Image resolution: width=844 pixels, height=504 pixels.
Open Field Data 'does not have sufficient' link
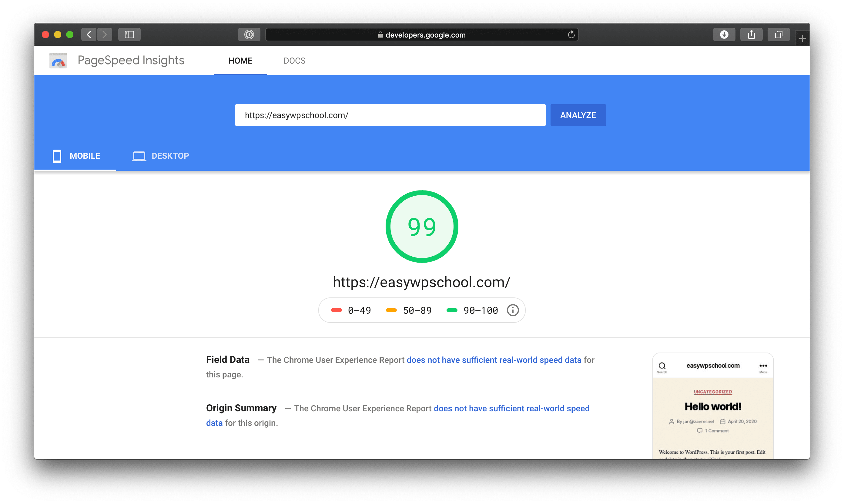494,360
